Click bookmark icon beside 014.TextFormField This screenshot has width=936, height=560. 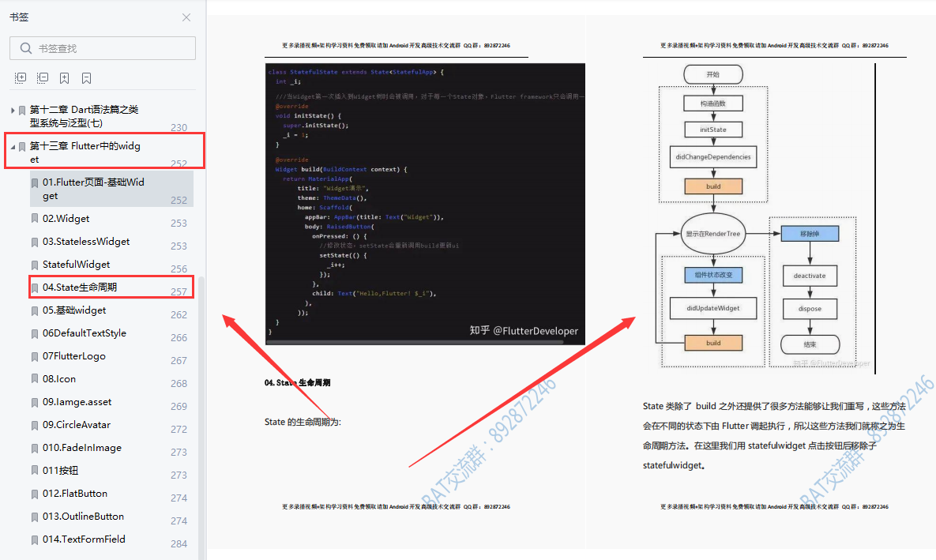click(x=35, y=539)
